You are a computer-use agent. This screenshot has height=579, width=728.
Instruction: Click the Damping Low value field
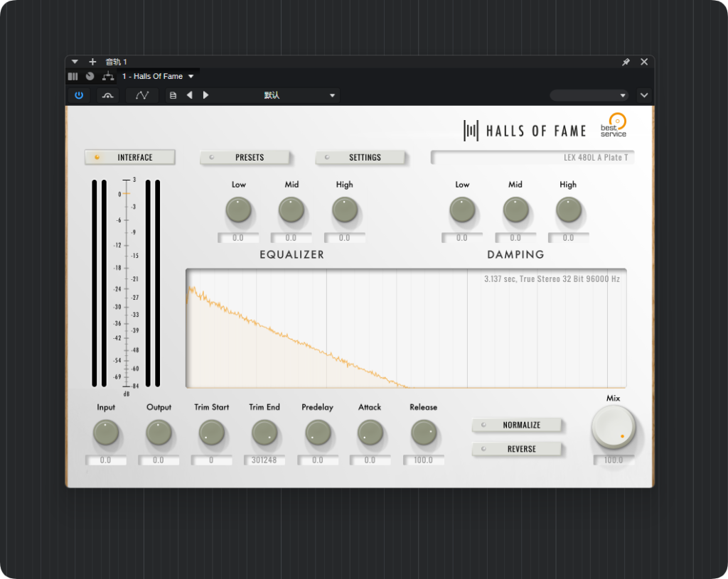pyautogui.click(x=462, y=238)
